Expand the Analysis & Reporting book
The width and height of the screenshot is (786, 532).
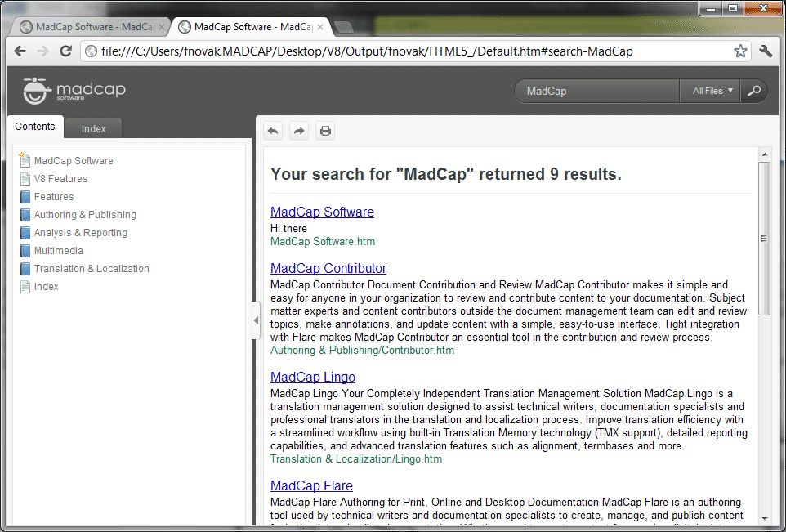click(x=81, y=233)
